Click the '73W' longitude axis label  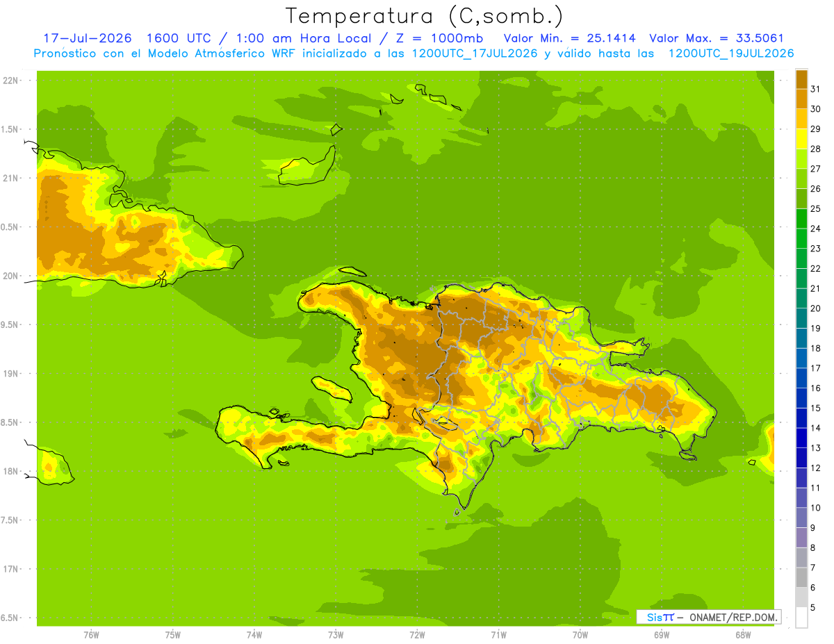(x=336, y=635)
